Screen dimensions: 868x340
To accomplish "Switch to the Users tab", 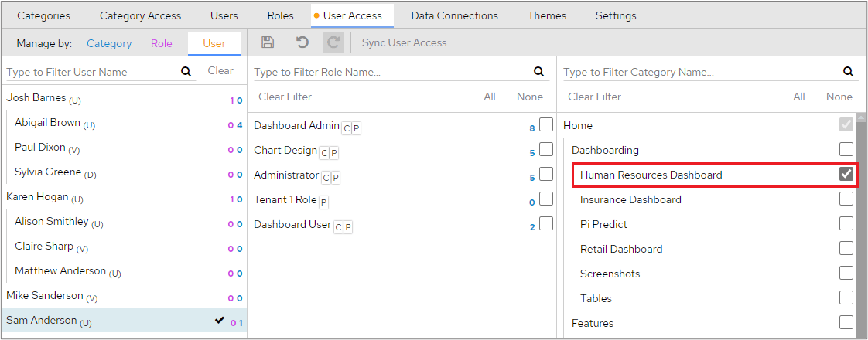I will point(224,15).
